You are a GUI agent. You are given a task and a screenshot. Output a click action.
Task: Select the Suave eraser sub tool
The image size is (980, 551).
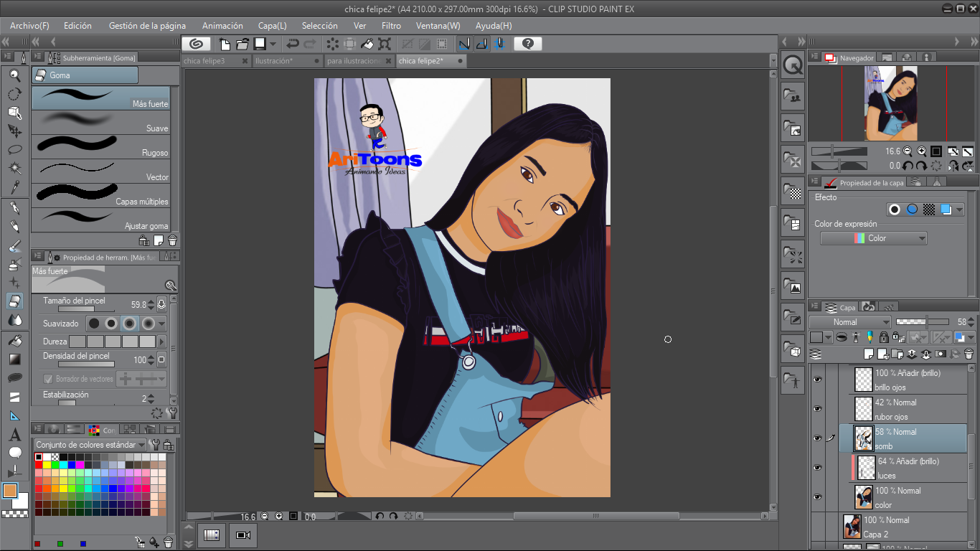coord(100,123)
